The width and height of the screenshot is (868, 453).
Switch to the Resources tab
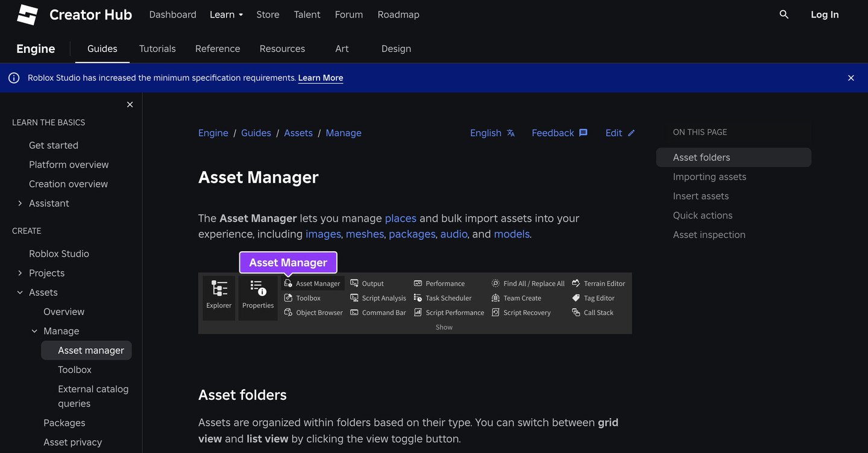pyautogui.click(x=282, y=49)
